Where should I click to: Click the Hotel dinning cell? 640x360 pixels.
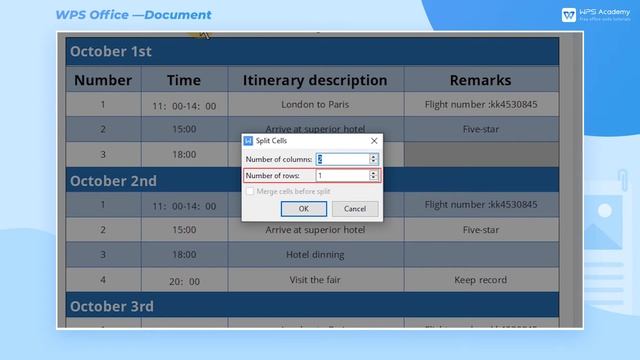(316, 255)
